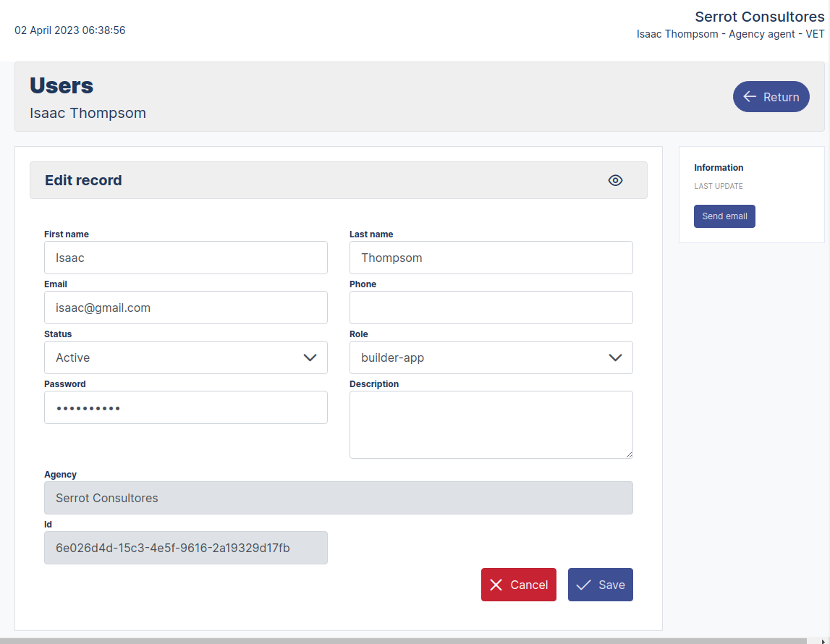Click the Email field with isaac@gmail.com
The height and width of the screenshot is (644, 830).
tap(186, 308)
